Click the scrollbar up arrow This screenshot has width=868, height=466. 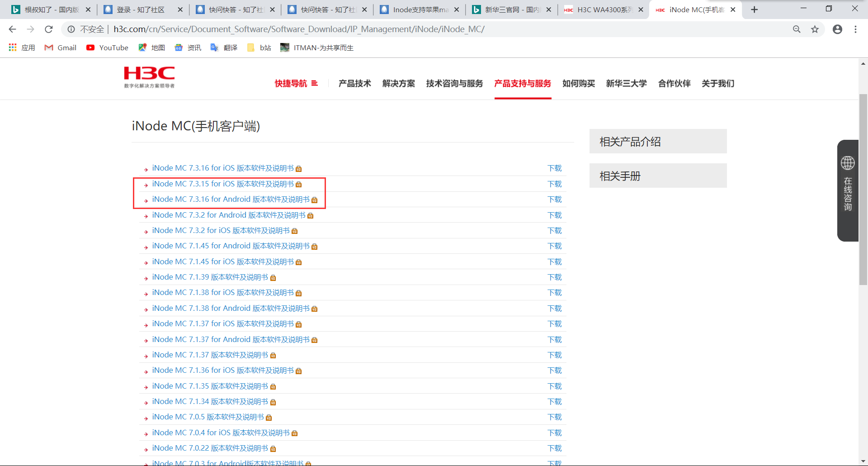tap(863, 63)
